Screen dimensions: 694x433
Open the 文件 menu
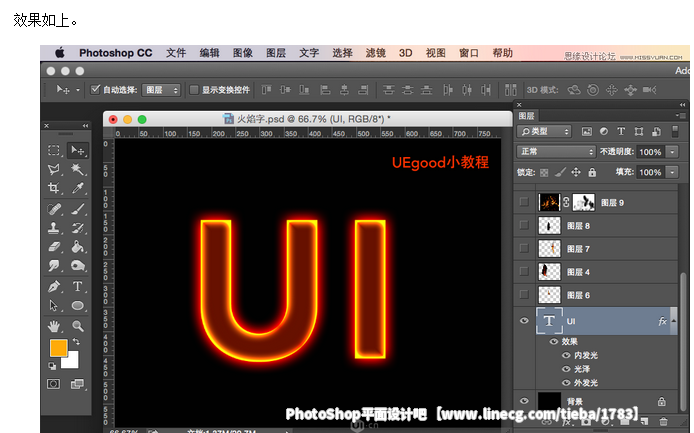click(176, 53)
